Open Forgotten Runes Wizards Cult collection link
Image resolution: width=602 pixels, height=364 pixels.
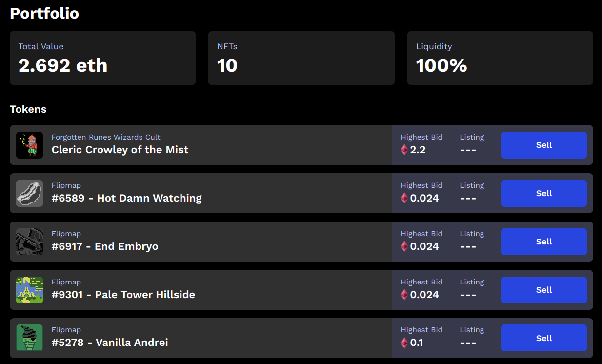pyautogui.click(x=106, y=137)
